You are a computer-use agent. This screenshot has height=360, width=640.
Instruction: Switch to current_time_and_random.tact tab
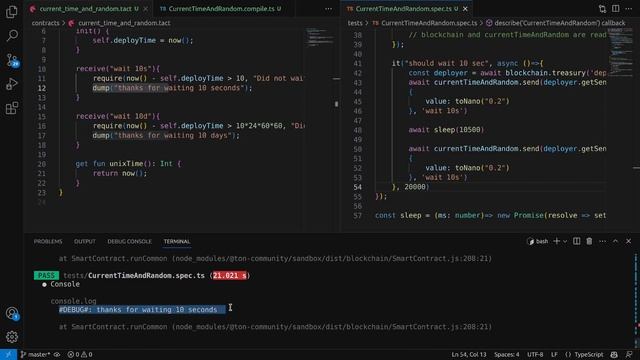coord(85,9)
